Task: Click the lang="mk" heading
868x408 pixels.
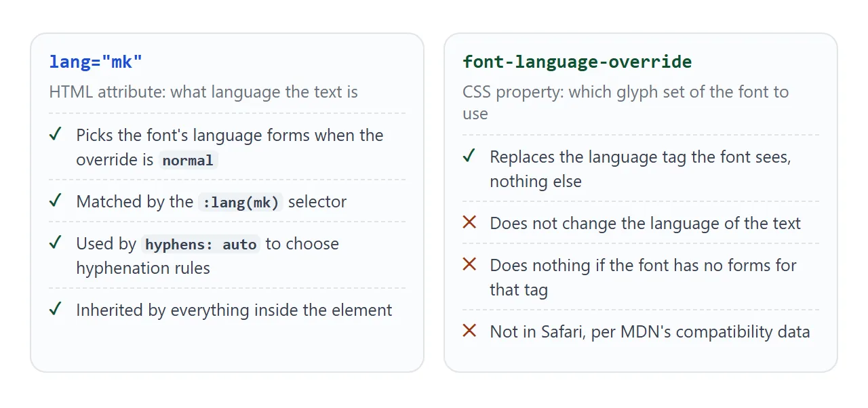Action: click(96, 62)
